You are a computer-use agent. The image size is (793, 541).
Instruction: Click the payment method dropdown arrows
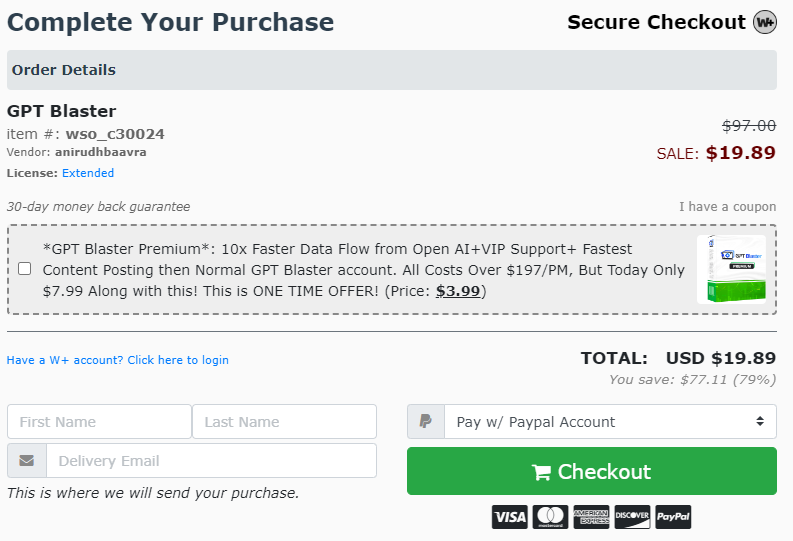pyautogui.click(x=760, y=421)
